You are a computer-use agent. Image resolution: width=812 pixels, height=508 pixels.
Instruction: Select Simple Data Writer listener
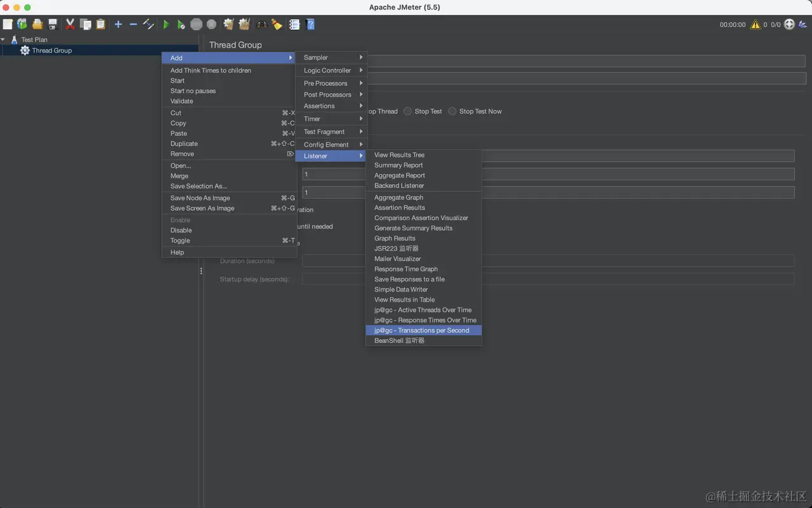tap(424, 290)
